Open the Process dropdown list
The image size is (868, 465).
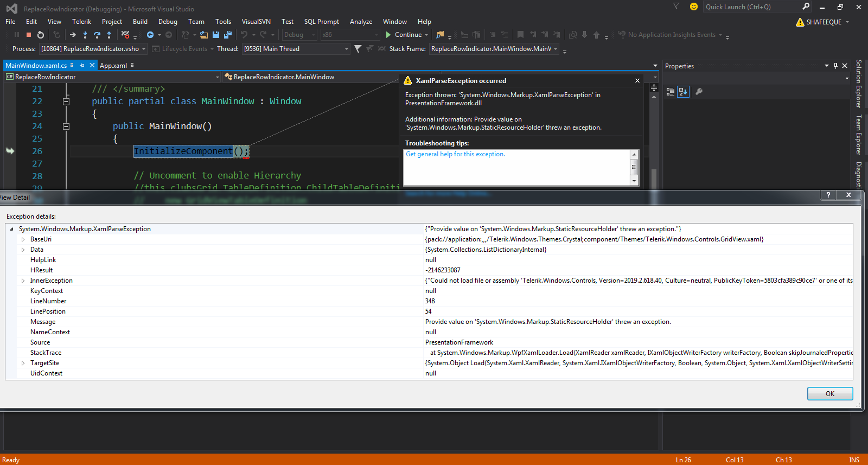[x=144, y=49]
